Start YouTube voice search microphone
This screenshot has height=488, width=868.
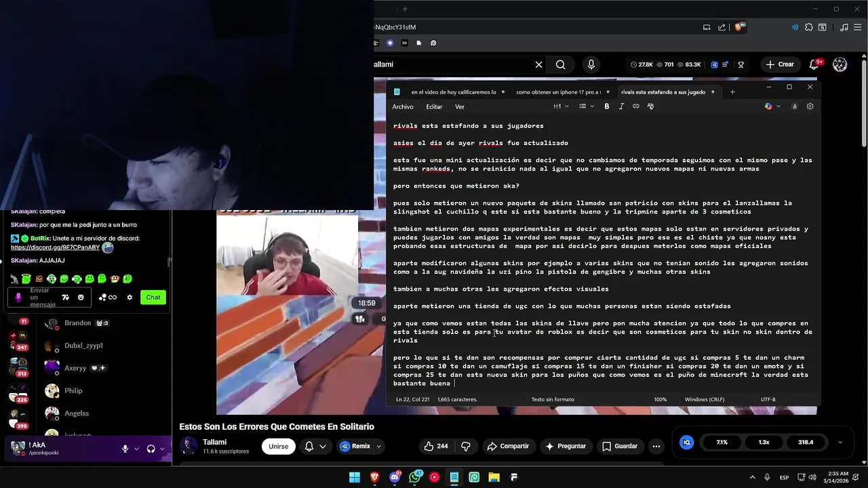(591, 64)
